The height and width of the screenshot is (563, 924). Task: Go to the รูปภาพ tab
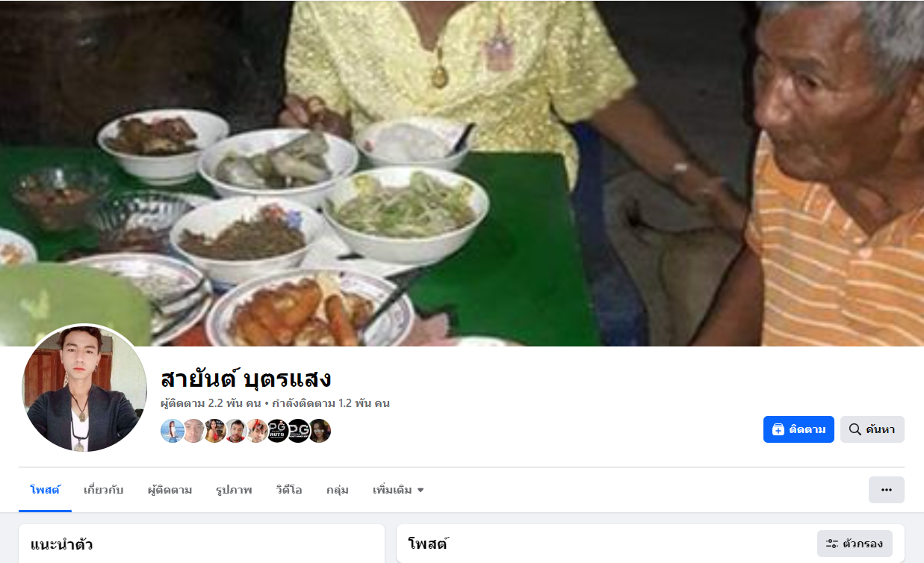tap(234, 490)
